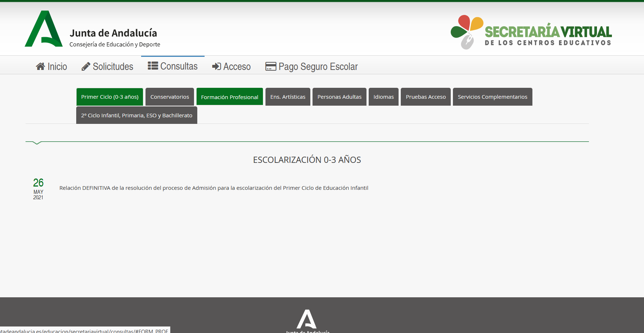
Task: Open the Inicio menu item
Action: [x=51, y=66]
